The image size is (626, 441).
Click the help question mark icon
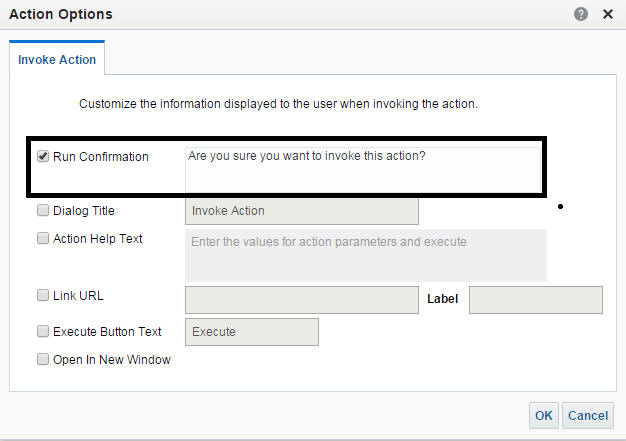pyautogui.click(x=581, y=14)
